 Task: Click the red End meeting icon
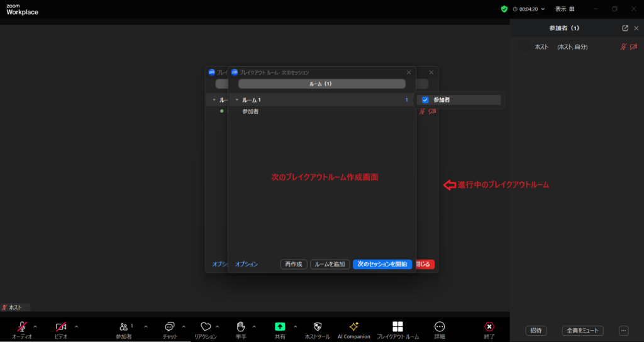tap(489, 326)
